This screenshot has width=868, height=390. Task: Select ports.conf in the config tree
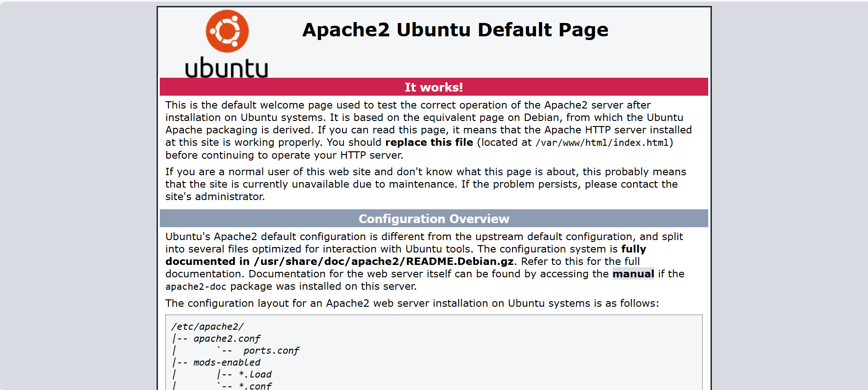pos(271,350)
